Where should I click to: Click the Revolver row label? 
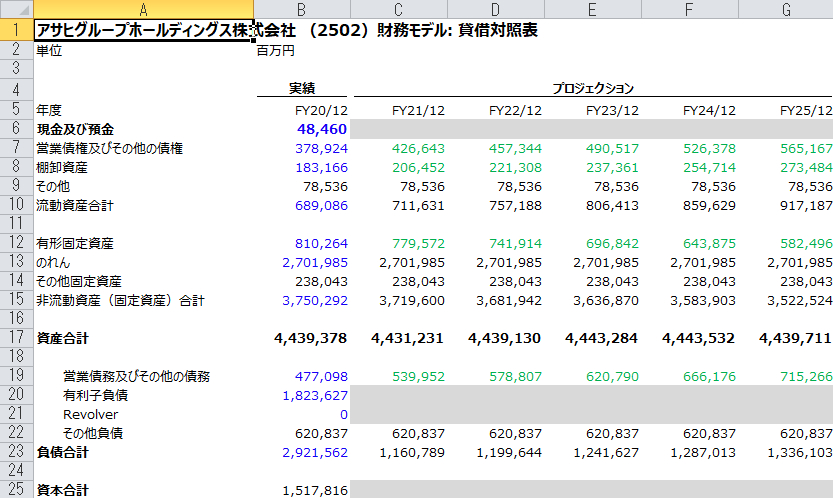[90, 414]
